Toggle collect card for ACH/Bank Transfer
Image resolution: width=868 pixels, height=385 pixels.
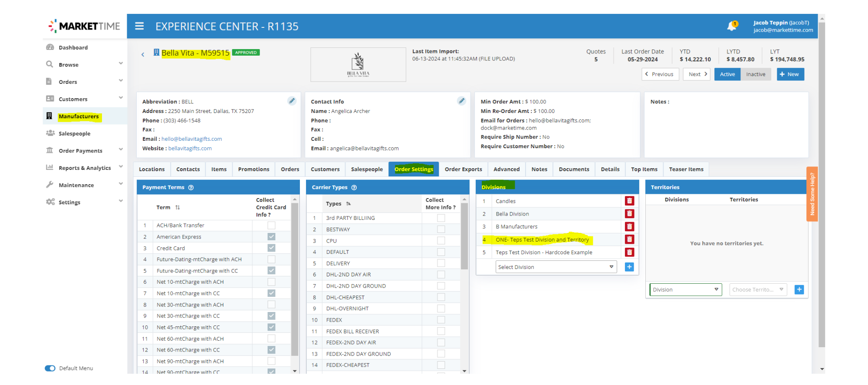(x=271, y=225)
